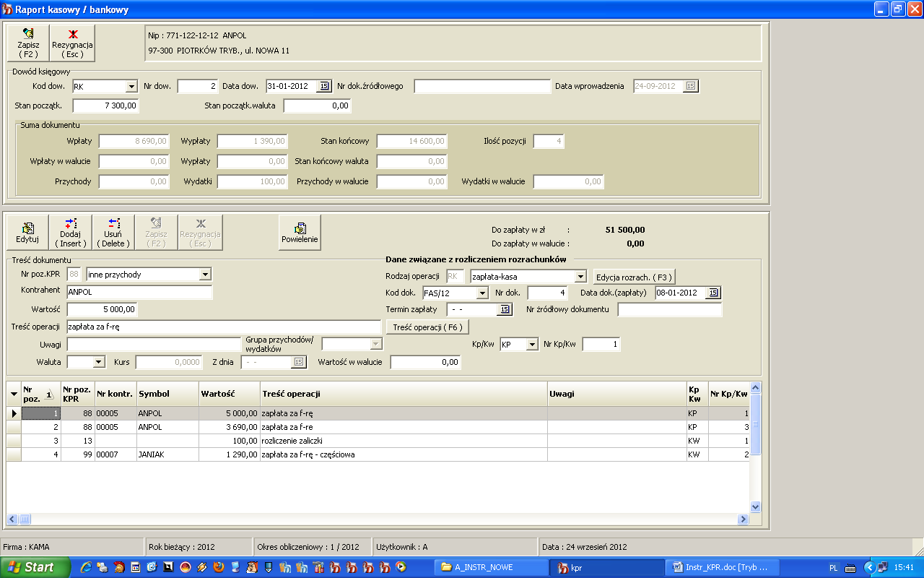
Task: Click the Edytuj edit button
Action: pos(27,232)
